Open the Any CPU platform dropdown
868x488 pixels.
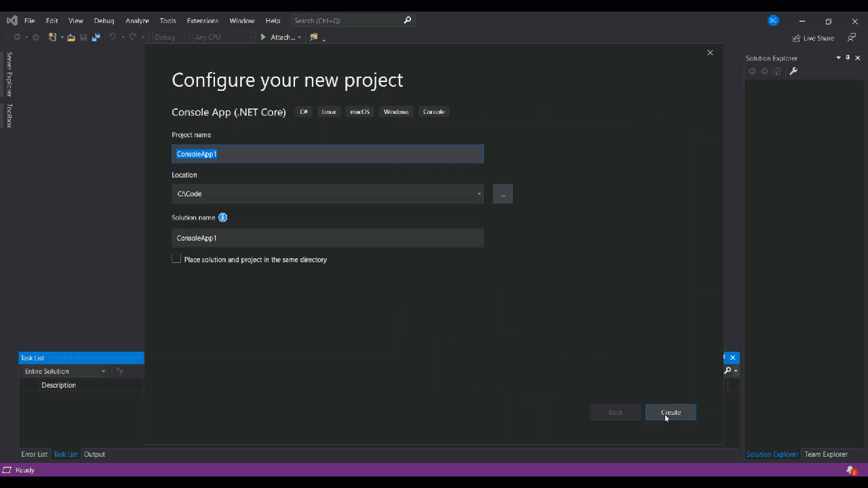tap(250, 37)
